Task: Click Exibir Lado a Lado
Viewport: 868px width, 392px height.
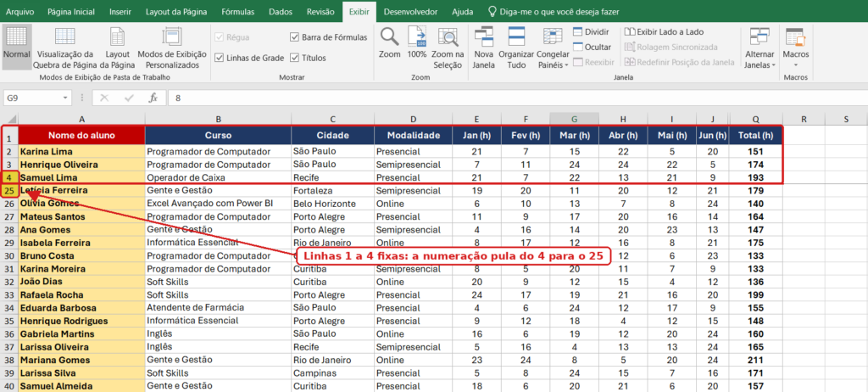Action: (664, 32)
